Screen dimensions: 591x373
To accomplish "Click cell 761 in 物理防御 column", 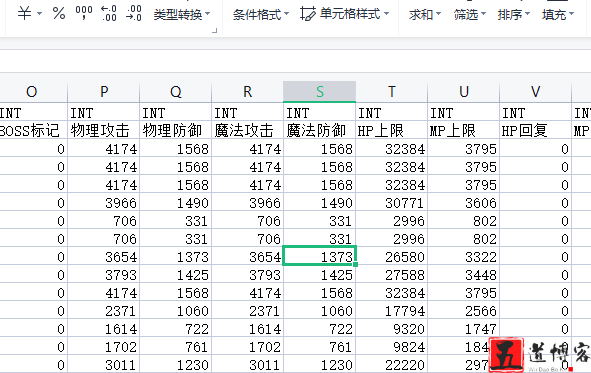I will 176,347.
